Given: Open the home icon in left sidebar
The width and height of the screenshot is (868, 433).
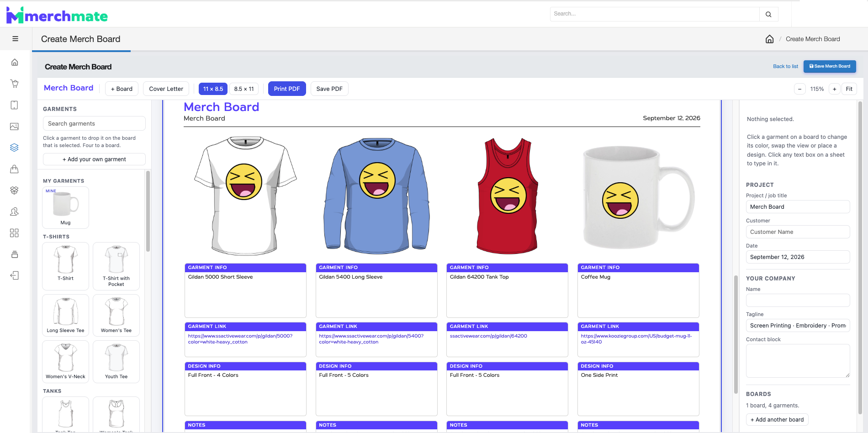Looking at the screenshot, I should click(x=15, y=62).
